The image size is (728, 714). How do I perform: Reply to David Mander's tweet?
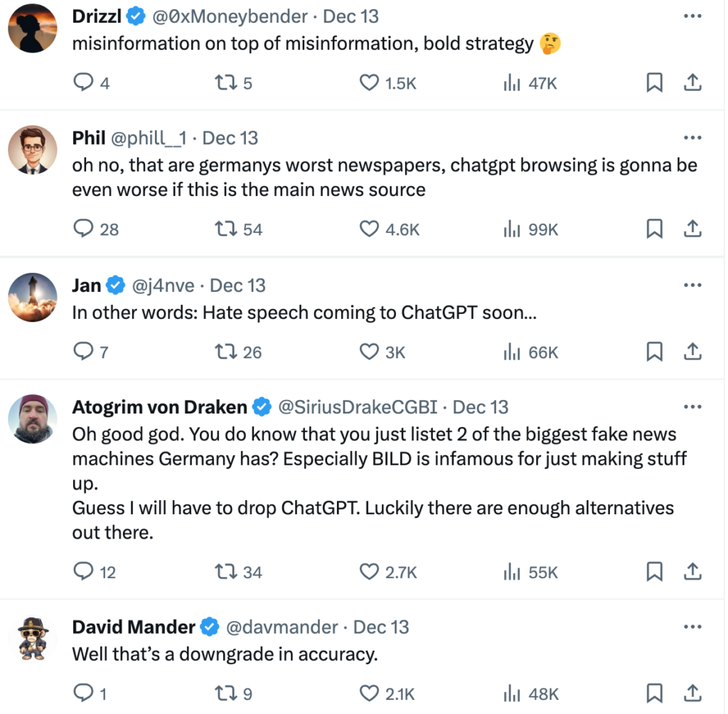pyautogui.click(x=84, y=694)
